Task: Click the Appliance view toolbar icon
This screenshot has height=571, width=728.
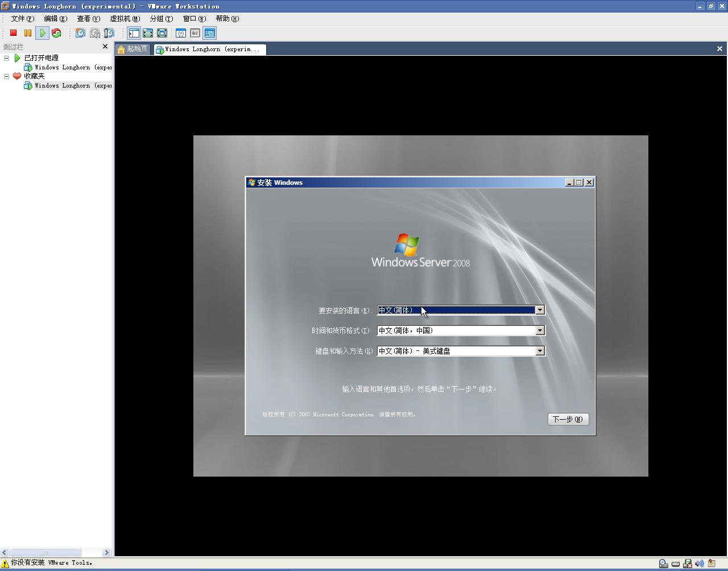Action: pos(195,33)
